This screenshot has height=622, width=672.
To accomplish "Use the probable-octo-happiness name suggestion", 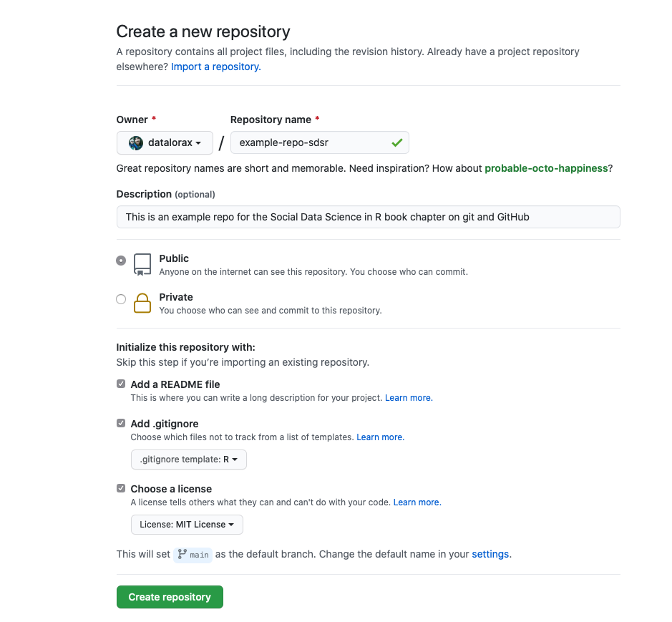I will pos(546,168).
